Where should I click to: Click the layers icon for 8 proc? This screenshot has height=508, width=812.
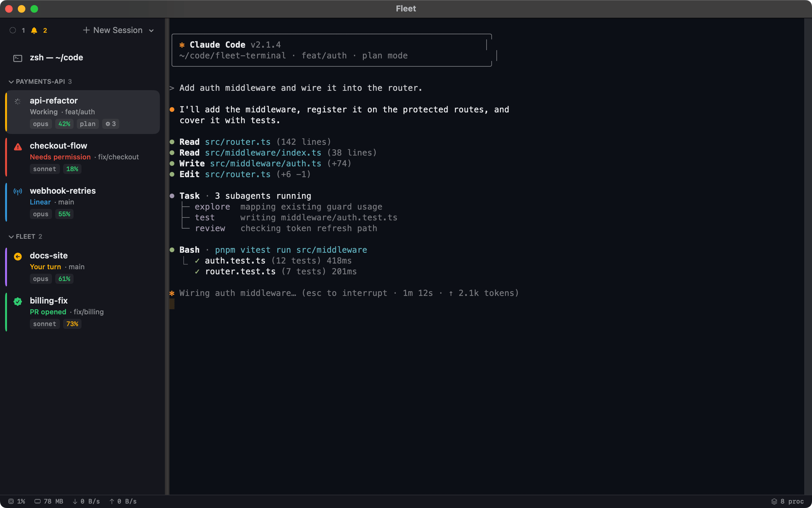click(774, 502)
